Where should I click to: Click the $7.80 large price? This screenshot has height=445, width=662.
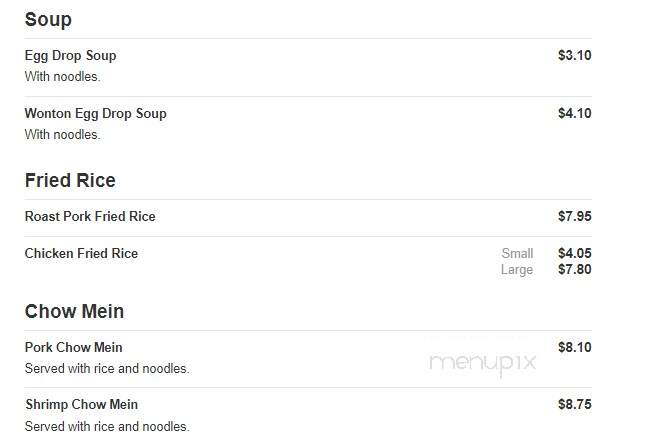click(574, 269)
